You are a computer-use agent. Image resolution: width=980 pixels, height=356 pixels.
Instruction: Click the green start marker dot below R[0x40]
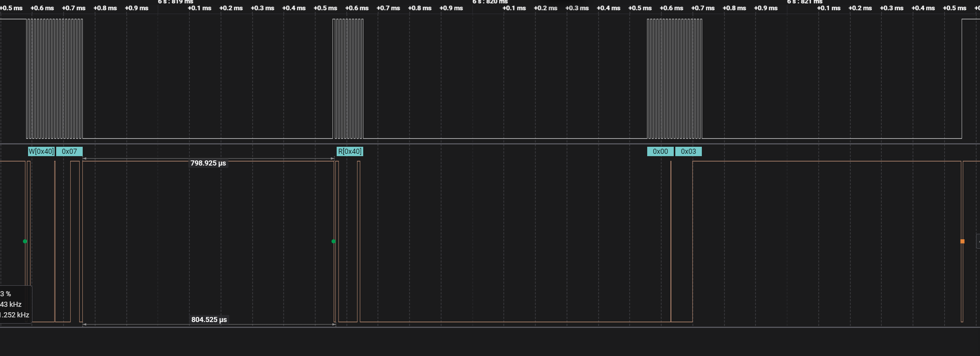point(333,241)
